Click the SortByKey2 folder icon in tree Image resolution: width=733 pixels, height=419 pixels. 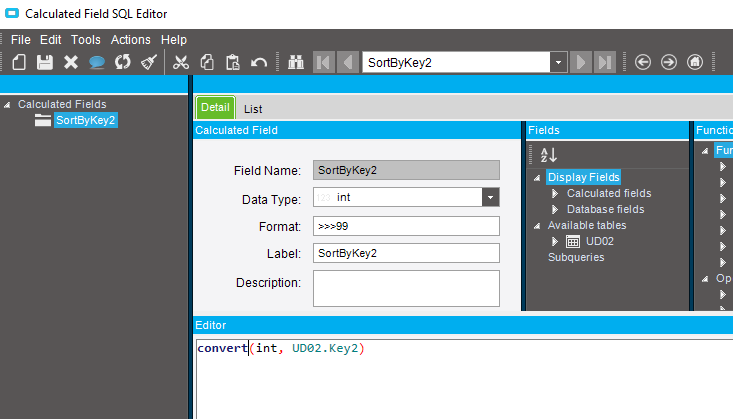(x=43, y=120)
